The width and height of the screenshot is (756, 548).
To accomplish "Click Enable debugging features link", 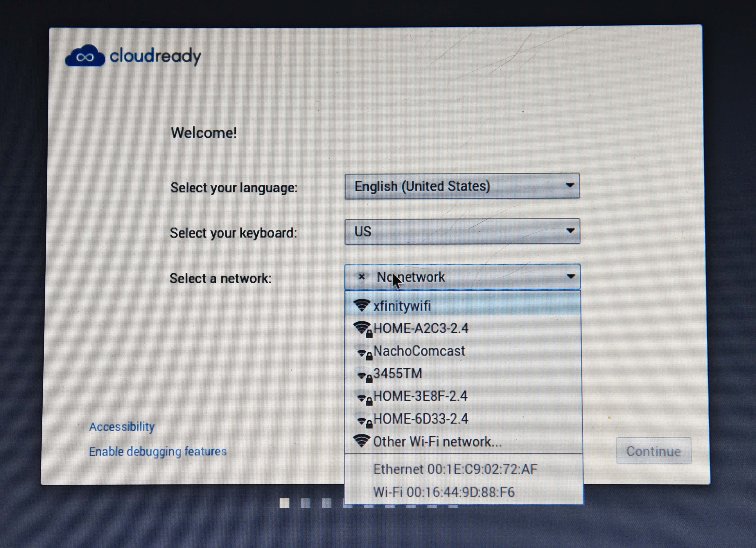I will 158,451.
